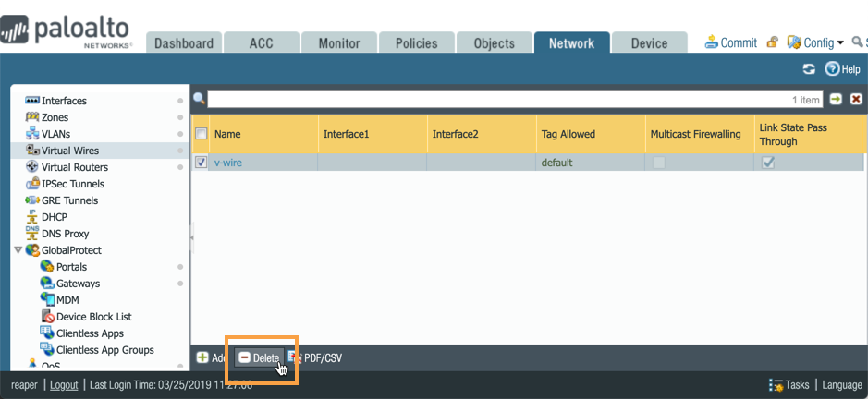This screenshot has height=399, width=868.
Task: Click the red X clear-filter icon
Action: (x=856, y=99)
